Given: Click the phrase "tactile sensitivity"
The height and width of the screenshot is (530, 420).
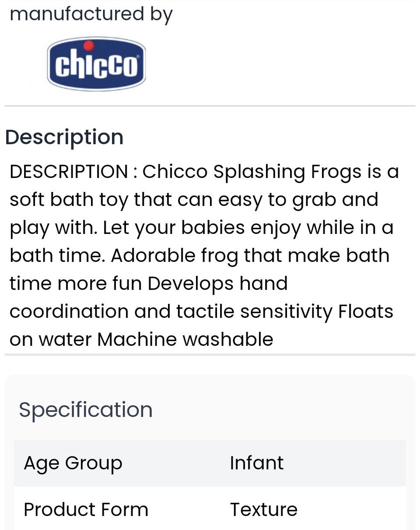Looking at the screenshot, I should pyautogui.click(x=255, y=311).
